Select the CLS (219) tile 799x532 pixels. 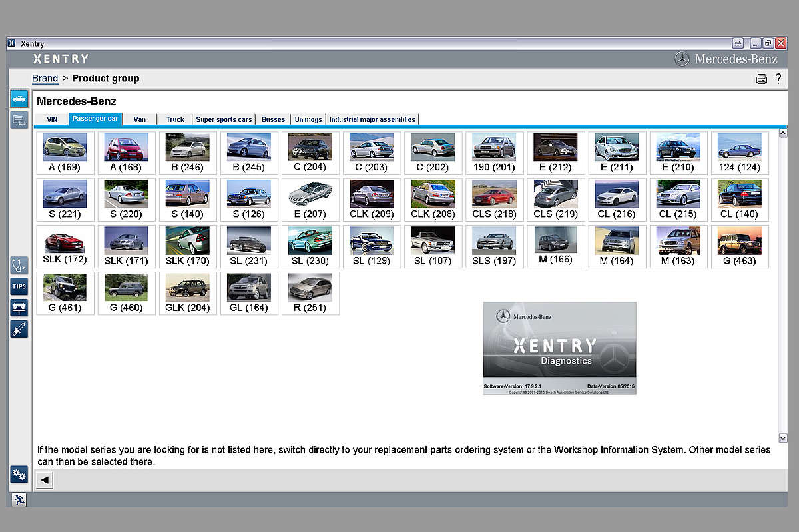coord(555,200)
